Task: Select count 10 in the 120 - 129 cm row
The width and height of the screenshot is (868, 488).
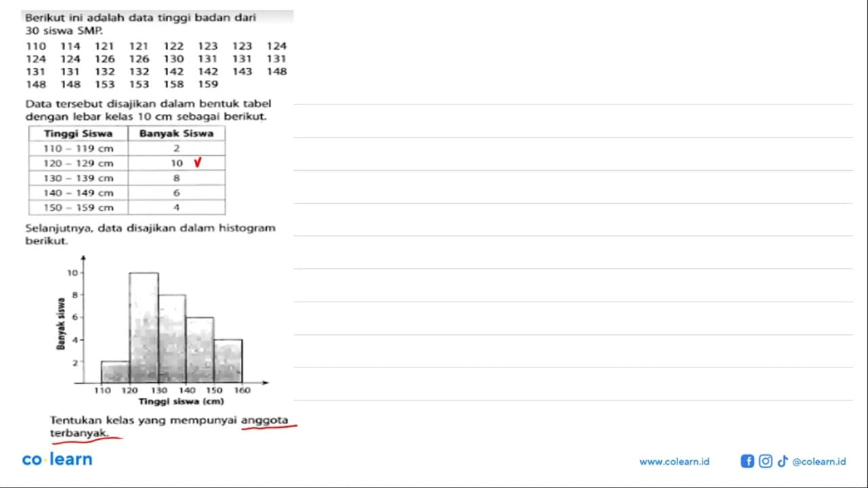Action: point(176,163)
